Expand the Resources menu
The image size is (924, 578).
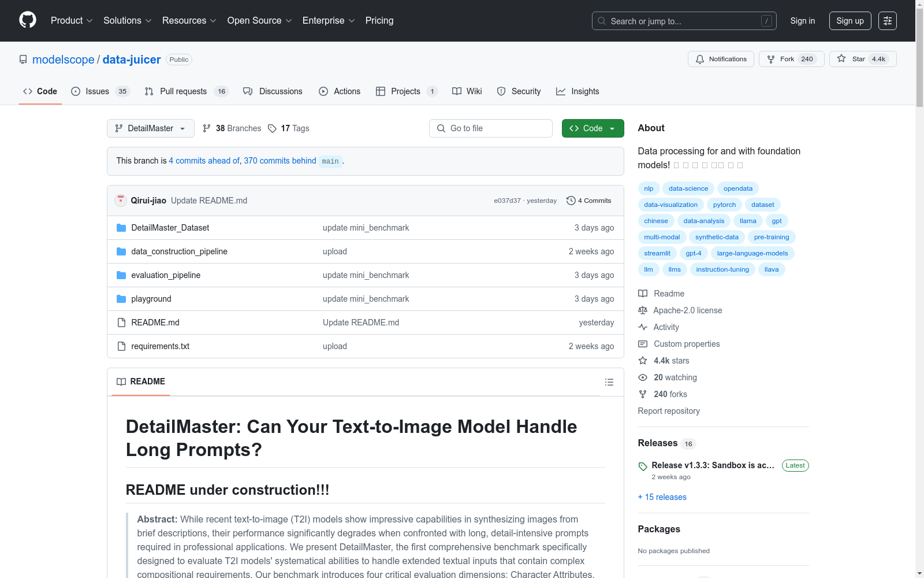(189, 21)
